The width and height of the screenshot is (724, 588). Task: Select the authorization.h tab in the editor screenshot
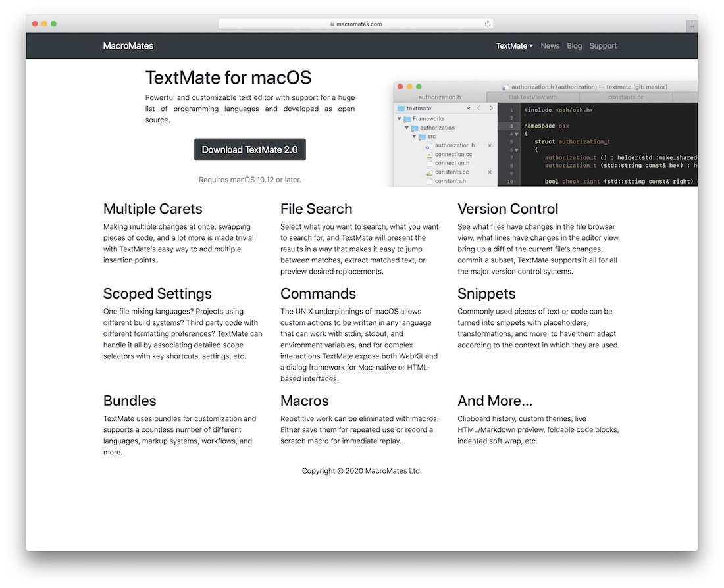point(440,97)
